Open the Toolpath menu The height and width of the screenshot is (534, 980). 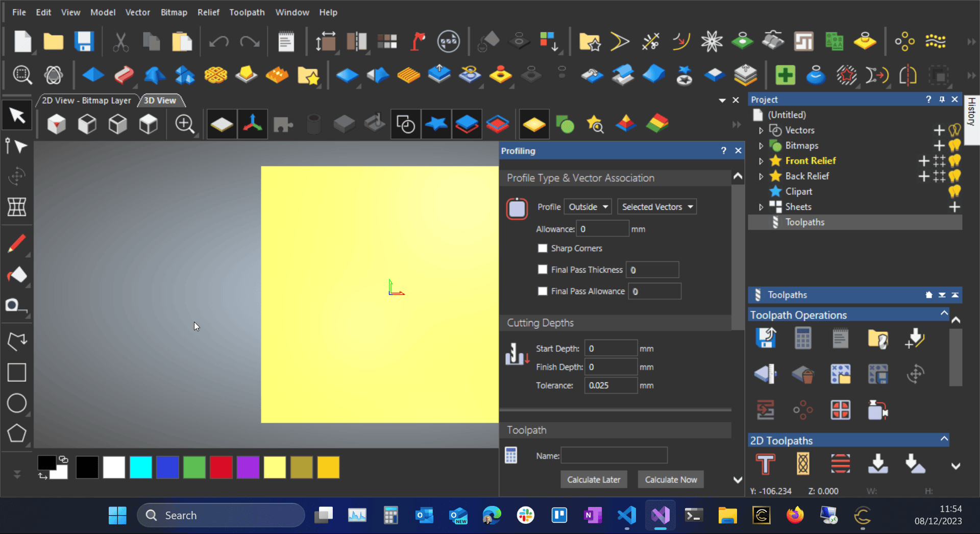(247, 12)
